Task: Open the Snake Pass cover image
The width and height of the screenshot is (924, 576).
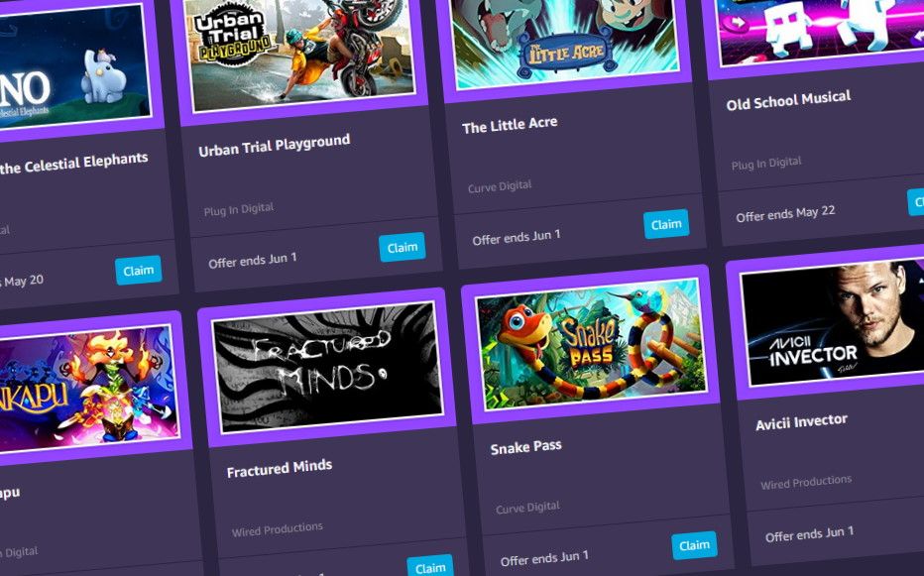Action: pyautogui.click(x=591, y=344)
